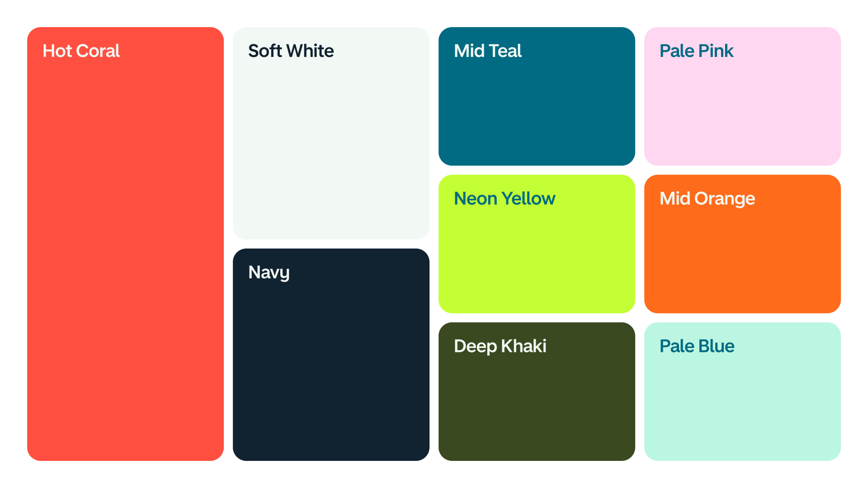
Task: Click the 'Pale Blue' text label
Action: (x=697, y=346)
